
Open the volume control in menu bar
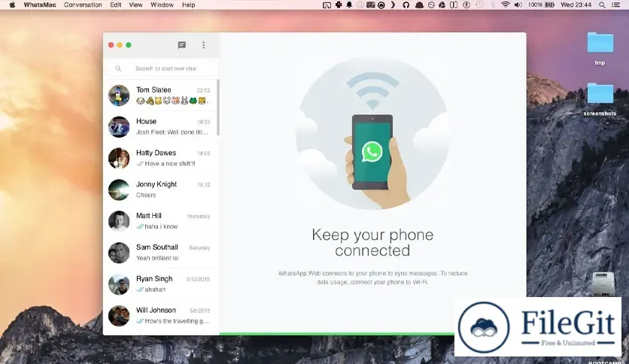(518, 5)
